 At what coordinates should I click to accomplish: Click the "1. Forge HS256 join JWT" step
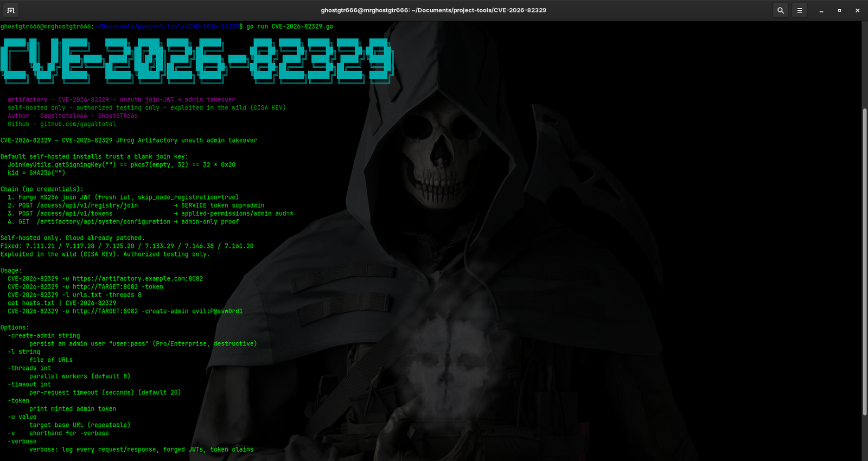click(123, 197)
